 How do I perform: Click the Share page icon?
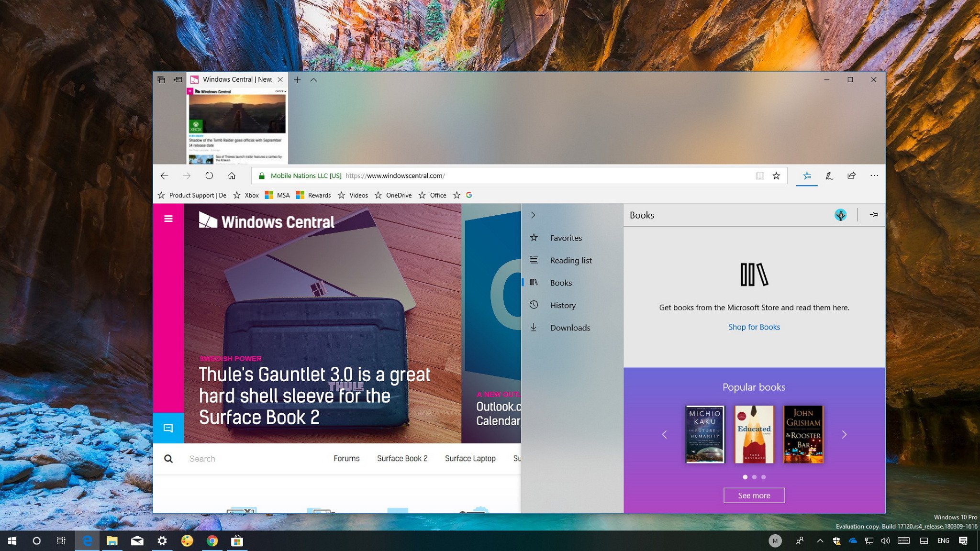pos(851,176)
